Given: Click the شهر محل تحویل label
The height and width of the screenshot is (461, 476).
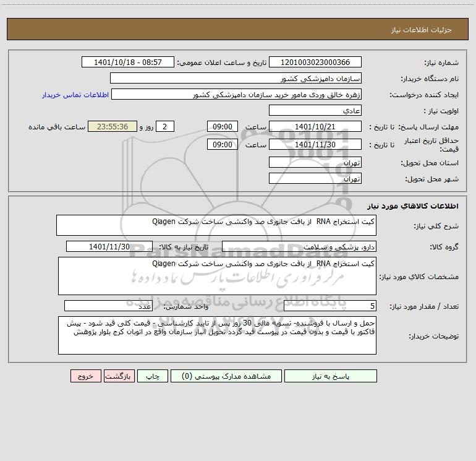Looking at the screenshot, I should (431, 179).
